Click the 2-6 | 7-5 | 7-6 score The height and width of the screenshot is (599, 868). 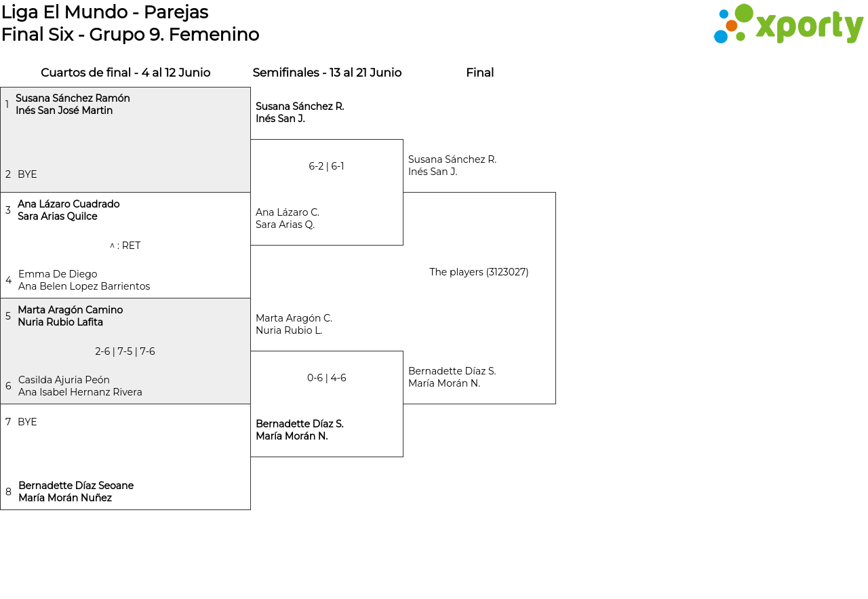(x=125, y=351)
